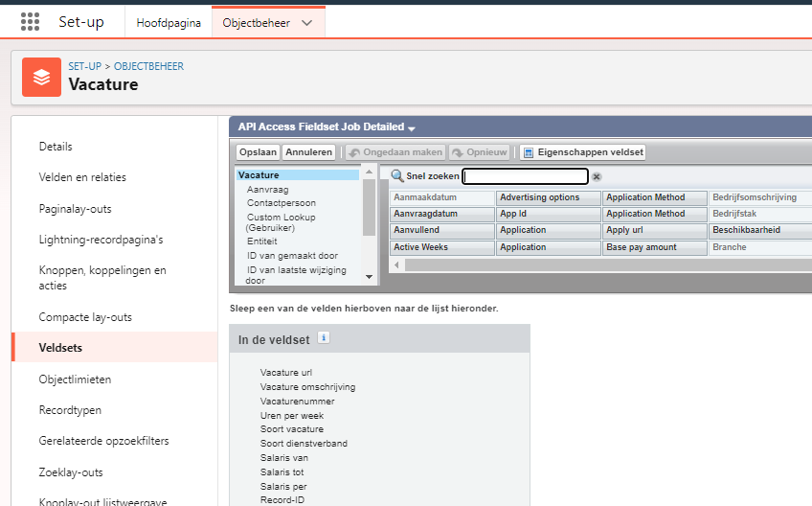
Task: Click the Ongedaan maken undo button
Action: pyautogui.click(x=395, y=152)
